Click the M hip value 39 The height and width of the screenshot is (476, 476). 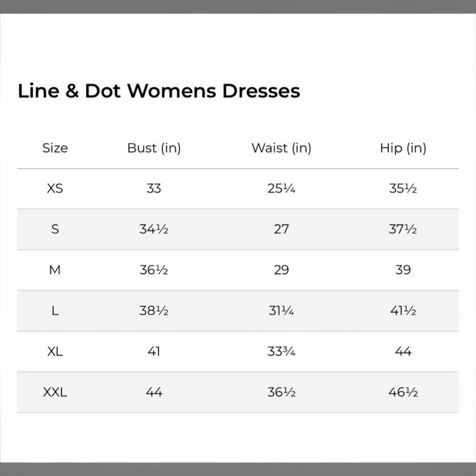(x=403, y=270)
